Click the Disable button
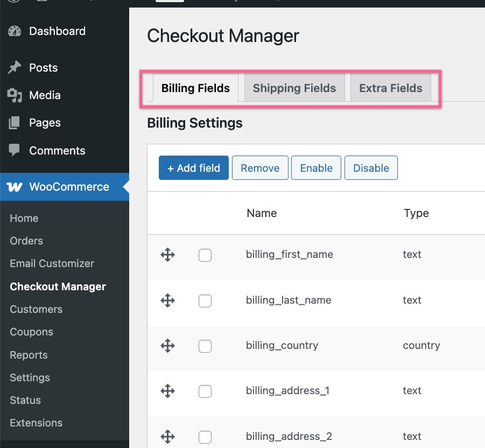Viewport: 485px width, 448px height. 371,167
